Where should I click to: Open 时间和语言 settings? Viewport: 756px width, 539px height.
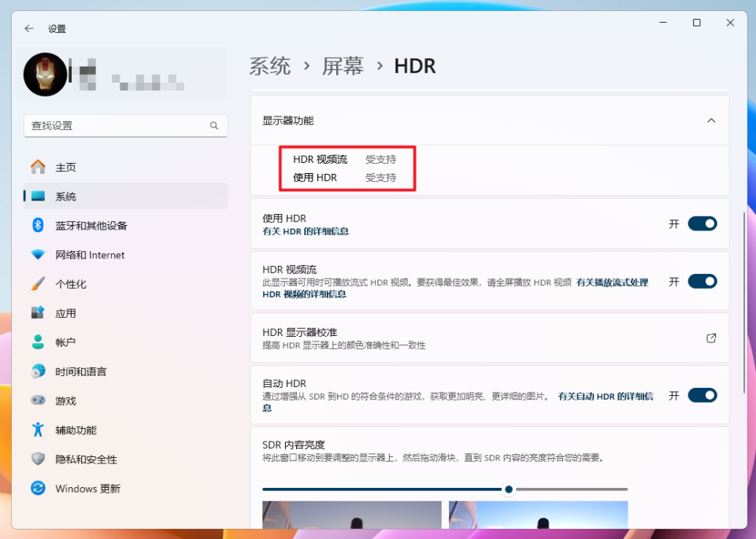point(125,371)
